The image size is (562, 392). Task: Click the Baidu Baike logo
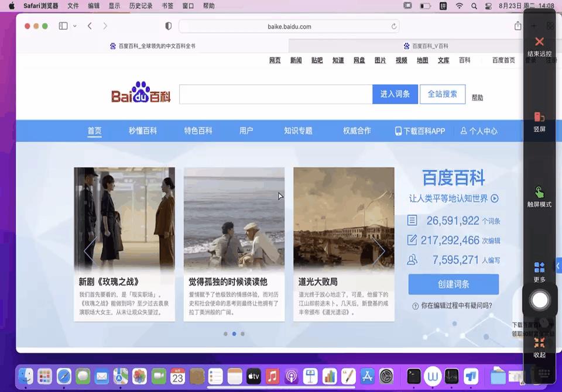click(140, 94)
